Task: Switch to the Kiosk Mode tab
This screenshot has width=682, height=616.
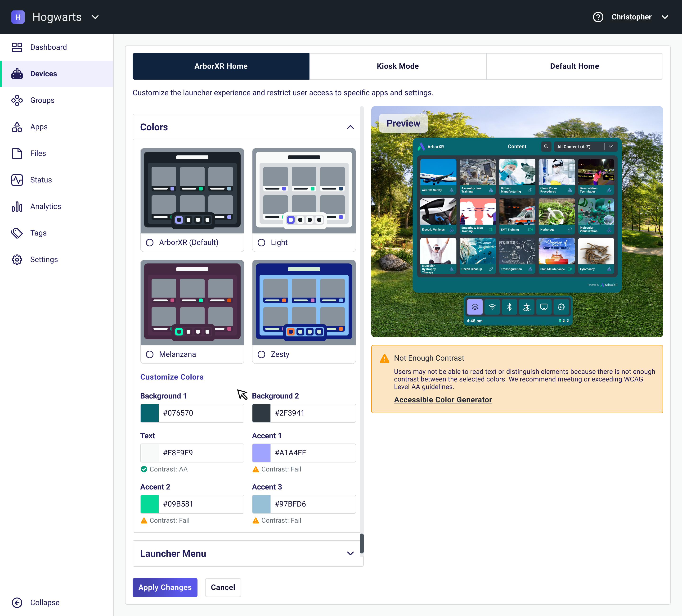Action: (398, 66)
